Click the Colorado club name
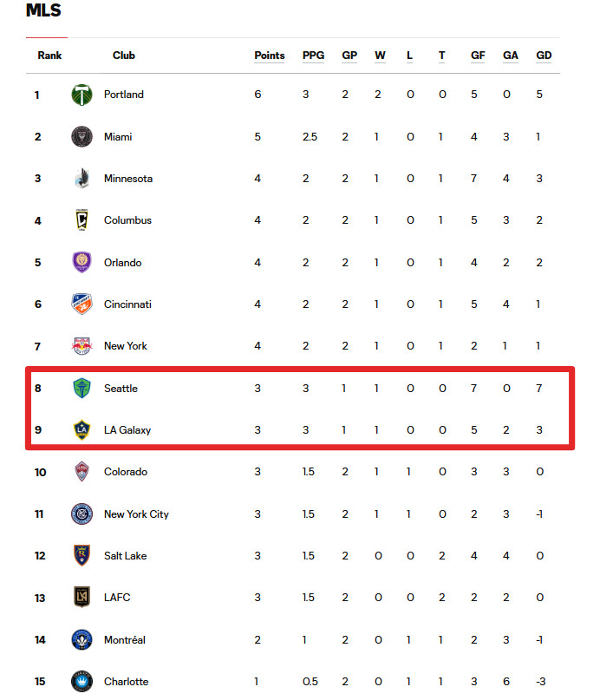This screenshot has height=700, width=600. (126, 472)
